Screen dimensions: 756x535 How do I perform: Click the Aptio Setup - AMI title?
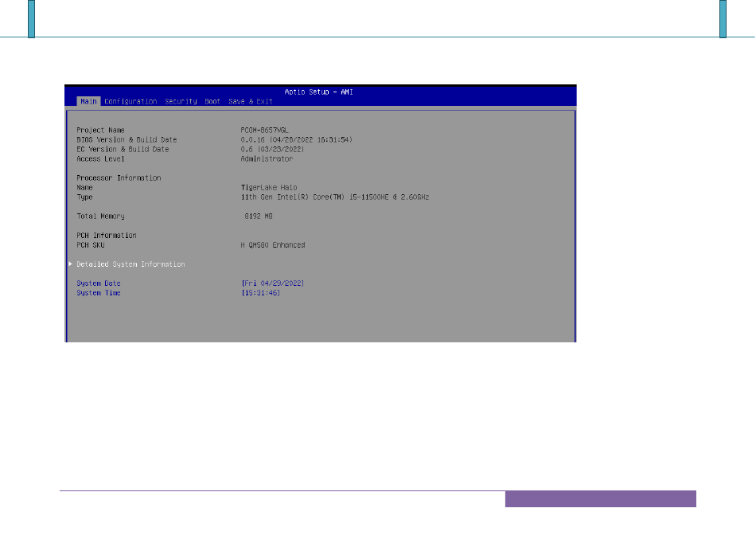coord(318,92)
